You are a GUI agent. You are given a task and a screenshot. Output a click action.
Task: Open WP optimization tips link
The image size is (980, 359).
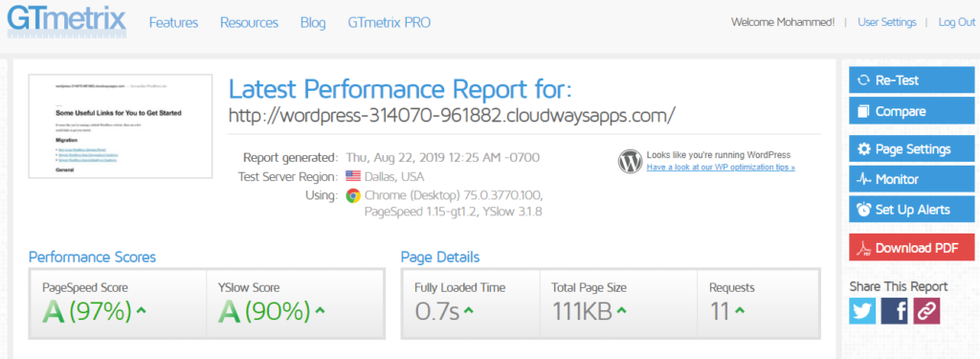721,168
